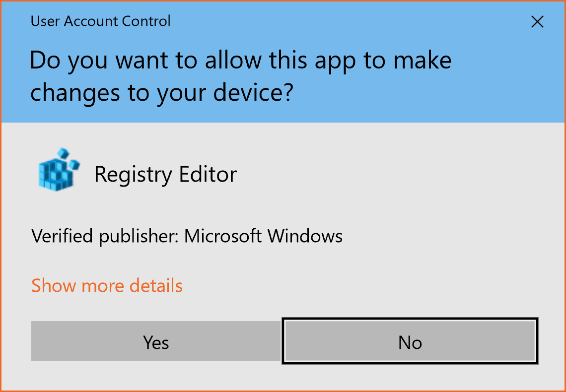
Task: Click No to deny changes
Action: (x=410, y=341)
